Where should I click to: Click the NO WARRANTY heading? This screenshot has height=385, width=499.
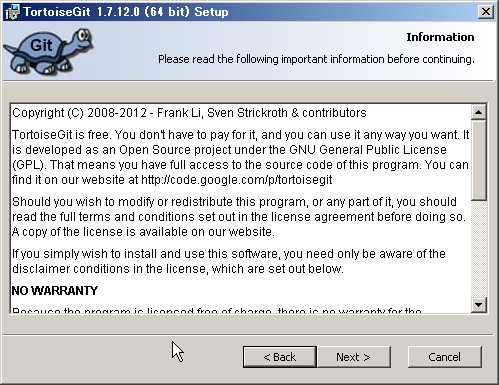click(x=55, y=291)
